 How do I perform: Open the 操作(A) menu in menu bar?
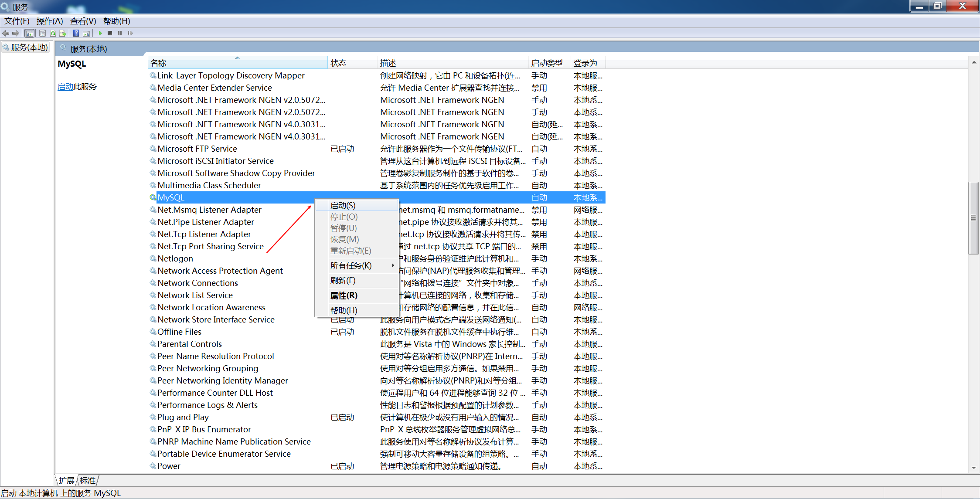click(50, 21)
